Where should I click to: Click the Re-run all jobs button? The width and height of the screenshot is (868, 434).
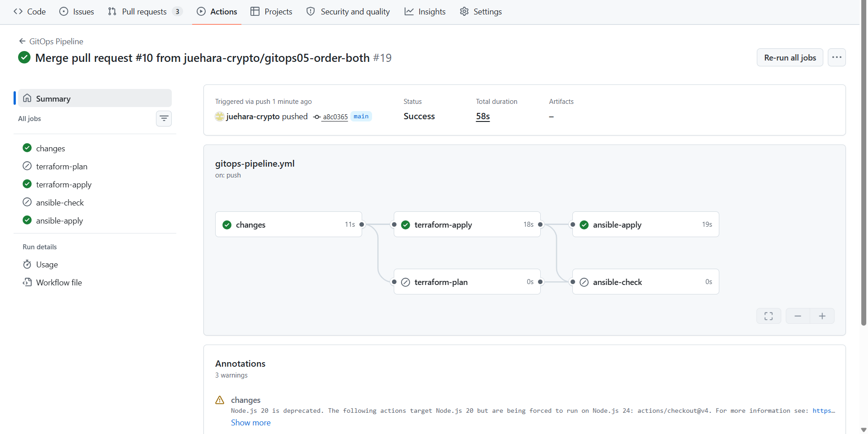790,58
